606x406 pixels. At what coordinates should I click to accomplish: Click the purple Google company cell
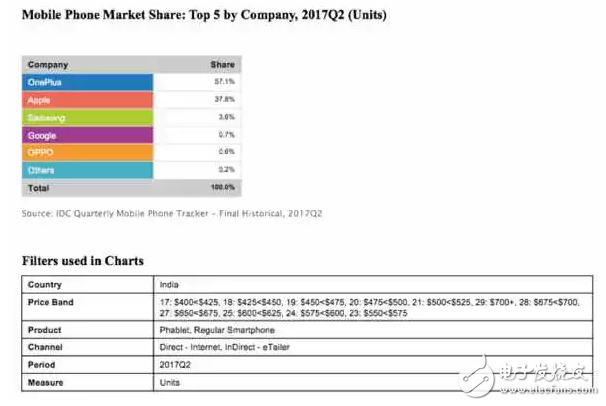click(x=87, y=134)
